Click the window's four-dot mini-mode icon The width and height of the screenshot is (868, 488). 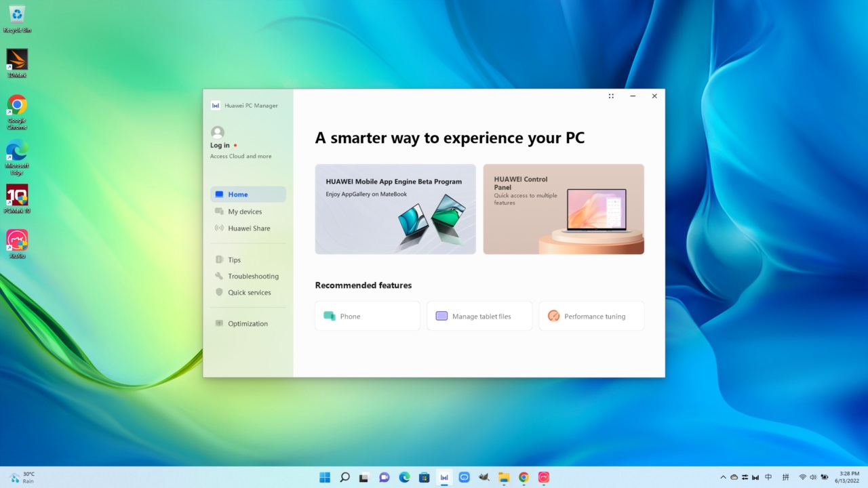coord(611,96)
